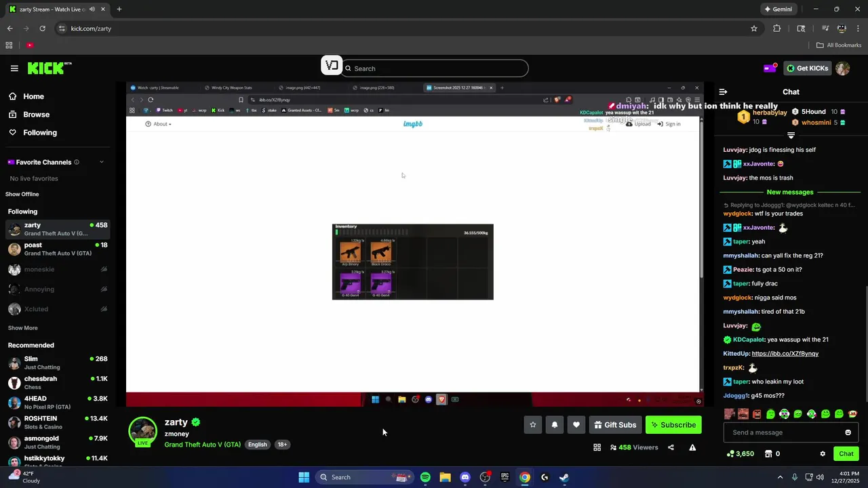868x488 pixels.
Task: Open offline channel Xcluted
Action: (57, 309)
